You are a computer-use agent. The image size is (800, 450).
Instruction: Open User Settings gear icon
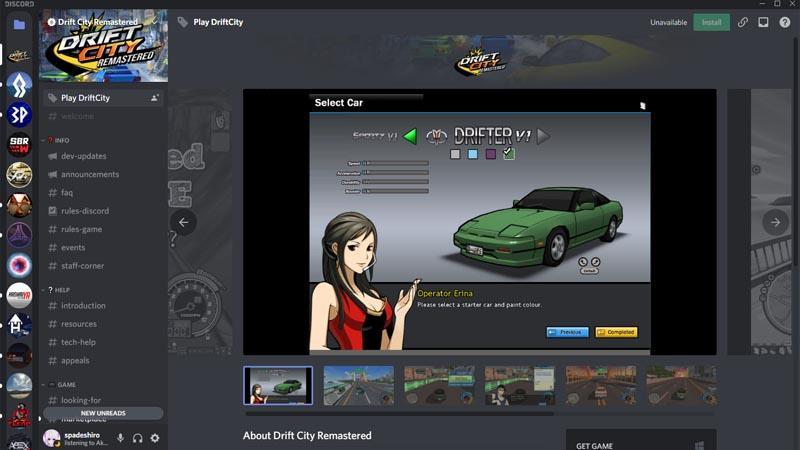point(155,438)
